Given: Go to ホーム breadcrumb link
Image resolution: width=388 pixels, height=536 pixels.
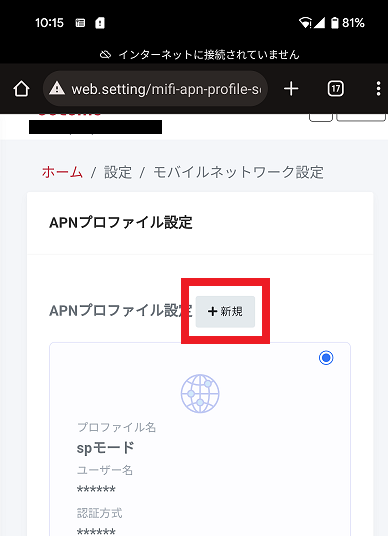Looking at the screenshot, I should coord(62,172).
